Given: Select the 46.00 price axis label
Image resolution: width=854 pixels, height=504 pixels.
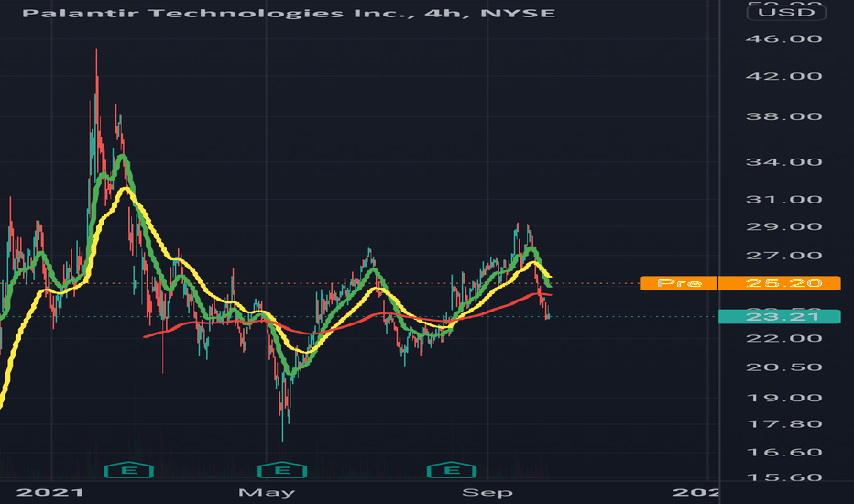Looking at the screenshot, I should [783, 38].
